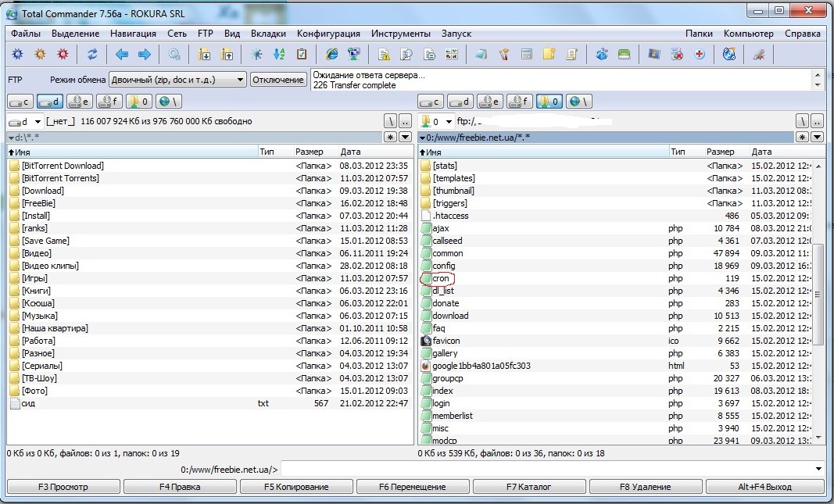The width and height of the screenshot is (834, 504).
Task: Click the refresh (reread source) toolbar icon
Action: point(92,55)
